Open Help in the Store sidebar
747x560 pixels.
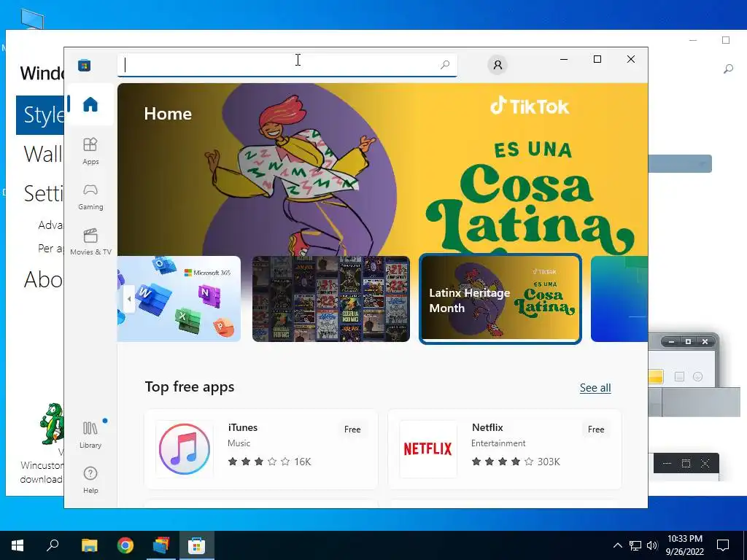(90, 480)
